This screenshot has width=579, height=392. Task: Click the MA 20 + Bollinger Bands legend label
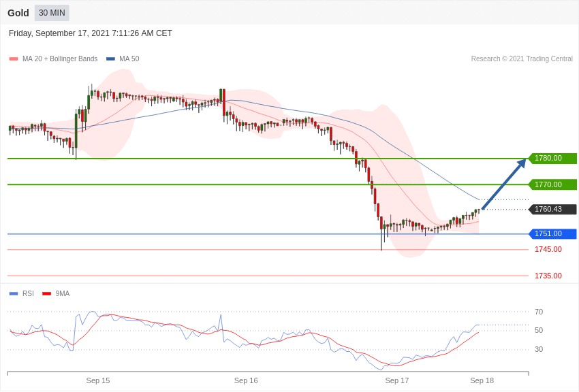(60, 59)
